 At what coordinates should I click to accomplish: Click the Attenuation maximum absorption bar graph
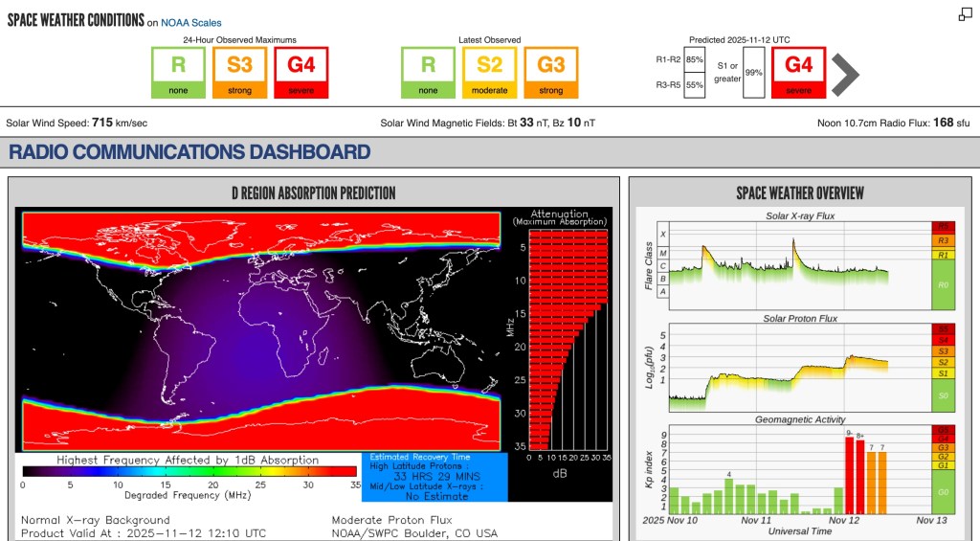[x=559, y=345]
